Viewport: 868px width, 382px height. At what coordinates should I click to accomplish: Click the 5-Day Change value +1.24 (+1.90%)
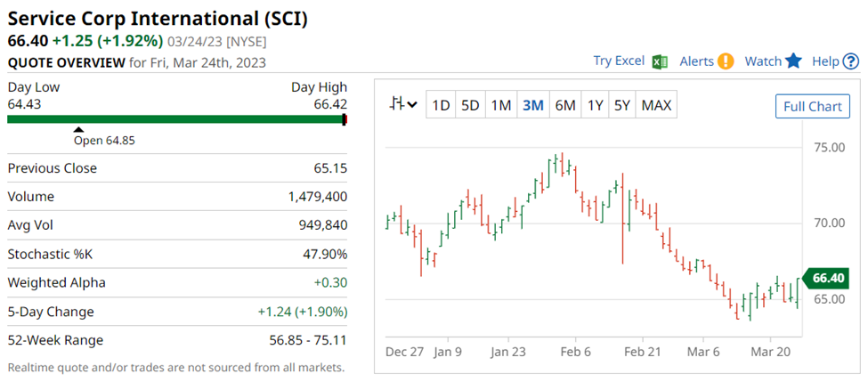pos(303,312)
